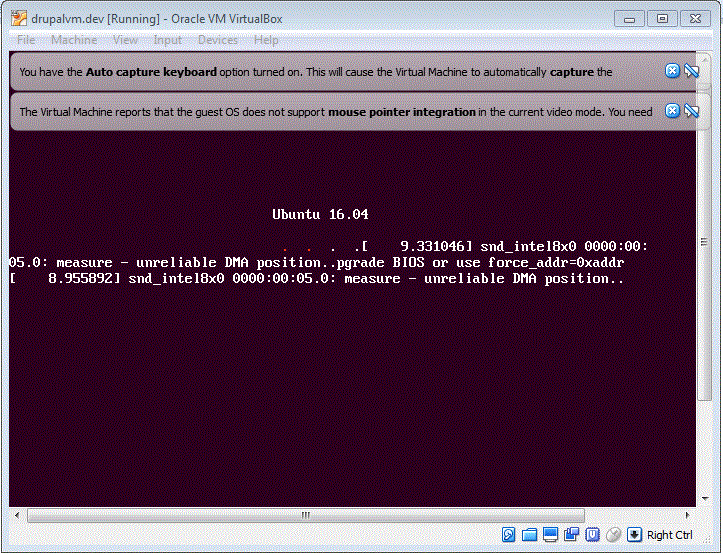Click the vertical scrollbar thumb
The width and height of the screenshot is (723, 554).
[x=704, y=242]
